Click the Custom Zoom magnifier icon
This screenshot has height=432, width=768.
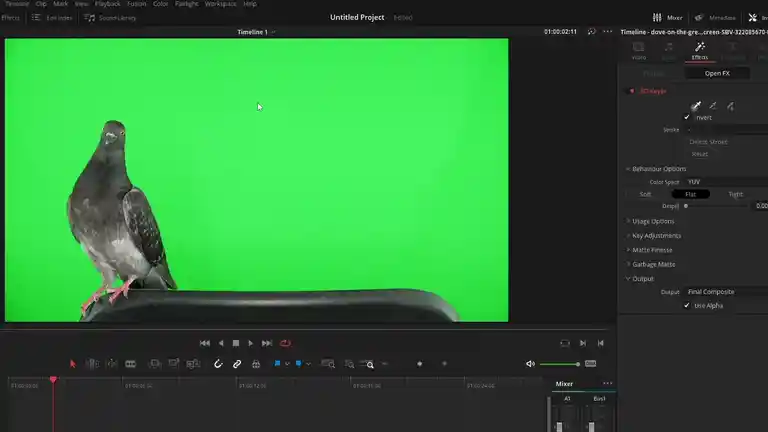click(x=367, y=364)
